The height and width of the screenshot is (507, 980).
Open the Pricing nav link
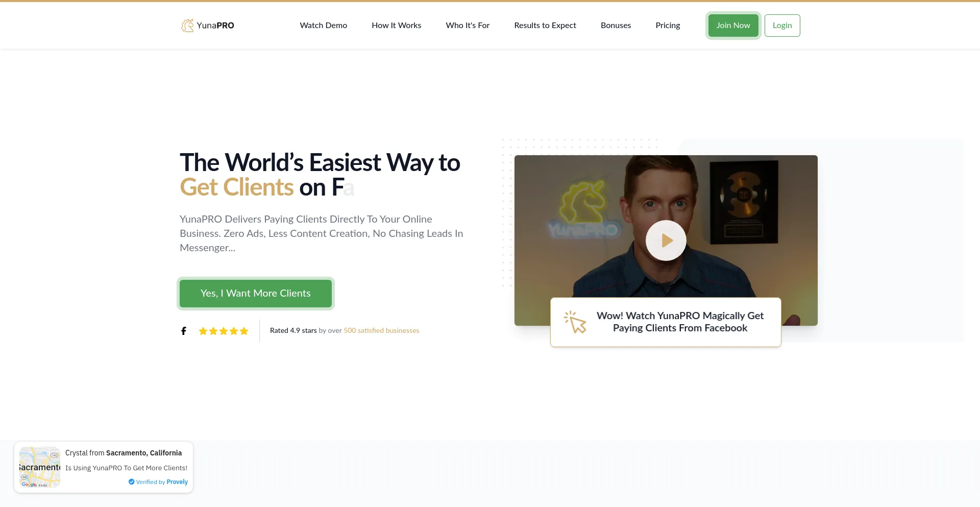click(668, 26)
